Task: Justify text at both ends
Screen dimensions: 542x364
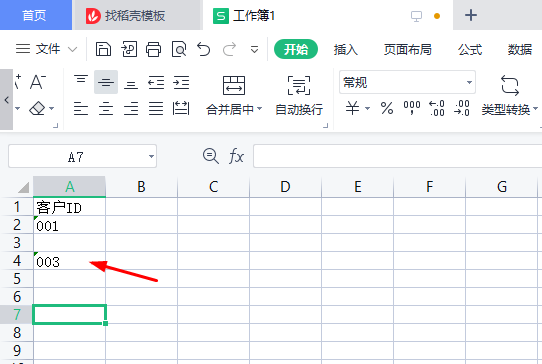Action: point(156,109)
